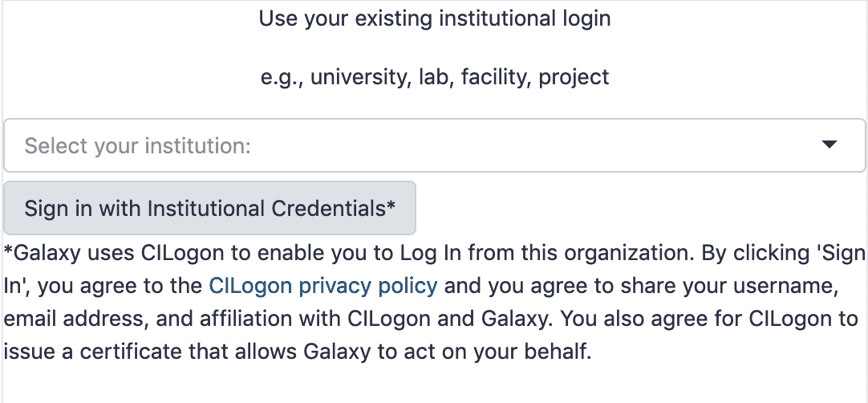Click the last line mentioning 'issue a certificate'

coord(298,352)
